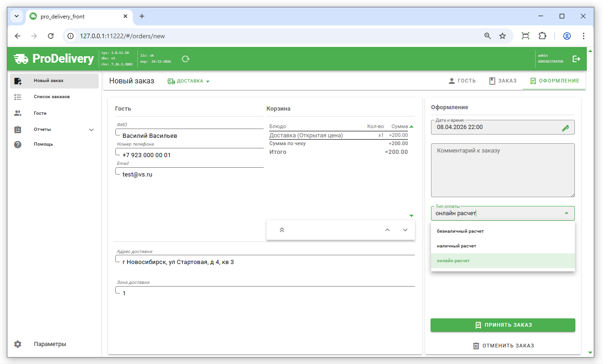This screenshot has height=364, width=603.
Task: Bookmark this page with star icon
Action: 502,36
